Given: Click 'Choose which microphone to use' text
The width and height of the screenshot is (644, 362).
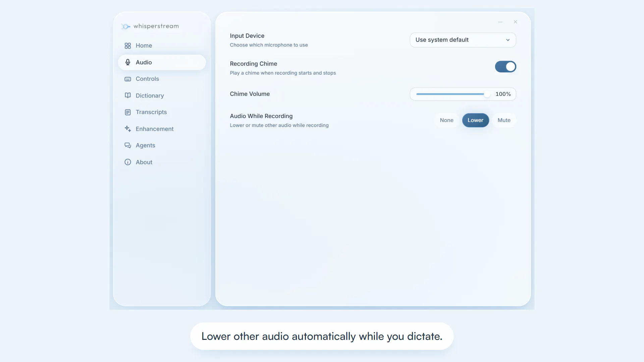Looking at the screenshot, I should point(269,45).
